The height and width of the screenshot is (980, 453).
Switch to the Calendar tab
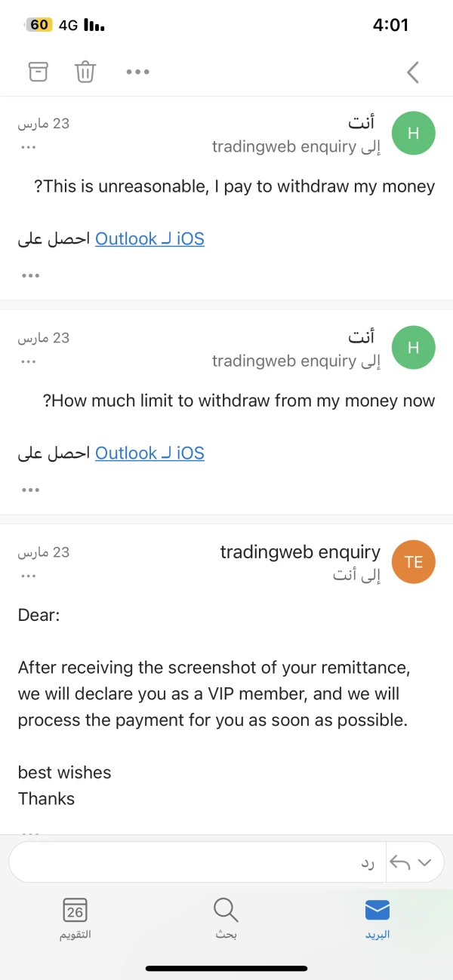[75, 918]
